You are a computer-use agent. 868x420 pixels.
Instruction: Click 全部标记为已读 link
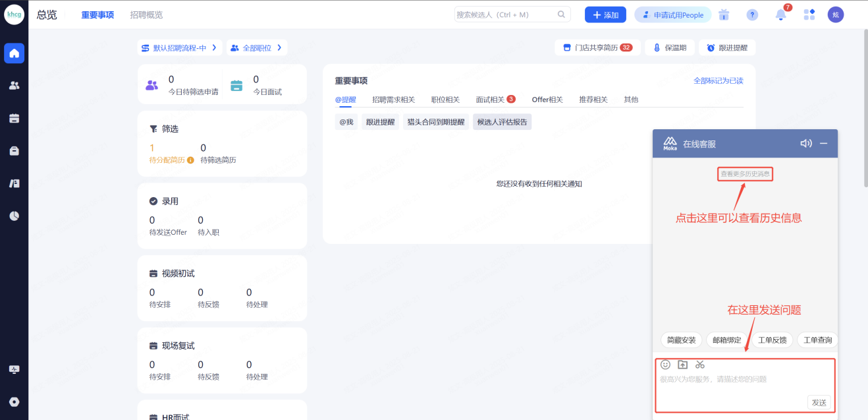pyautogui.click(x=718, y=80)
